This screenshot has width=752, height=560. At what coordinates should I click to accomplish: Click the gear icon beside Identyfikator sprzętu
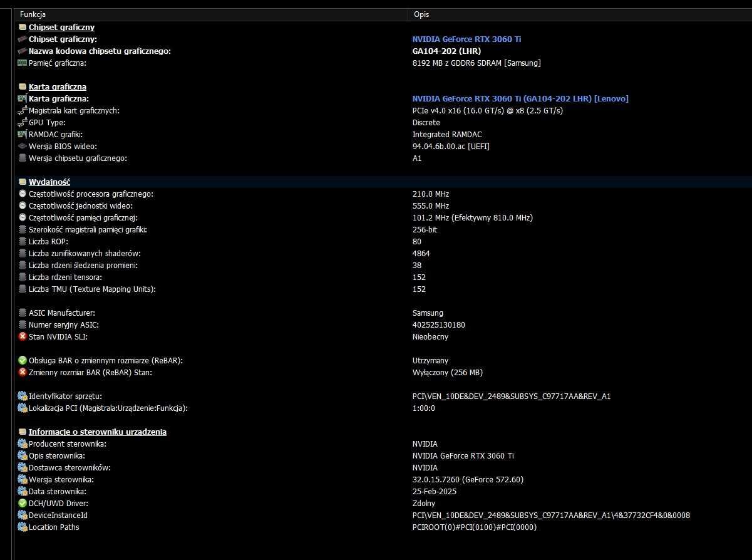(x=23, y=396)
